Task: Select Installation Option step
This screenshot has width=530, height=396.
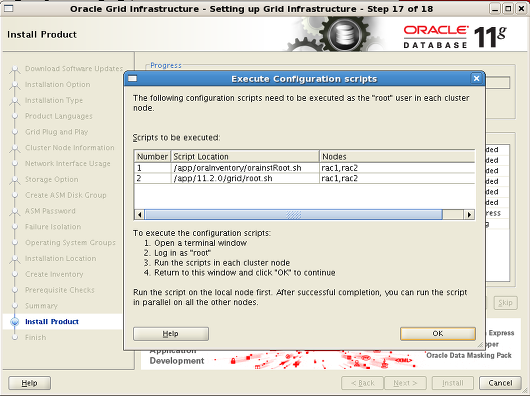Action: tap(57, 84)
